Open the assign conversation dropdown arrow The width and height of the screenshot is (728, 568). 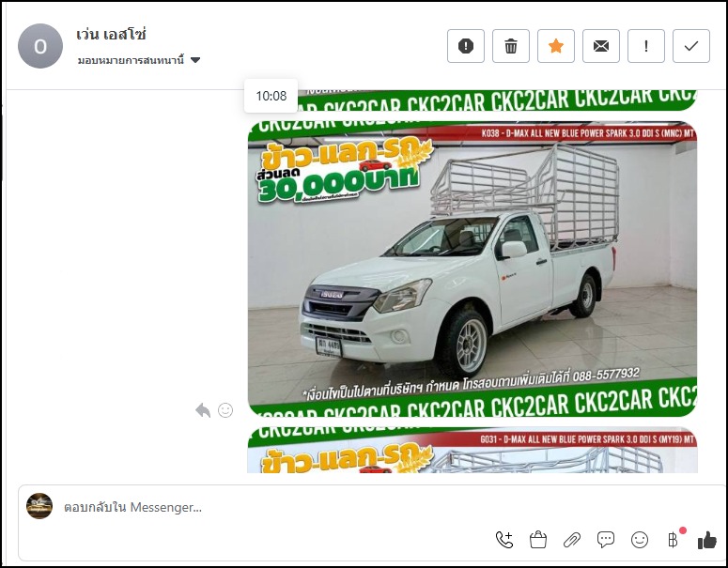[195, 60]
